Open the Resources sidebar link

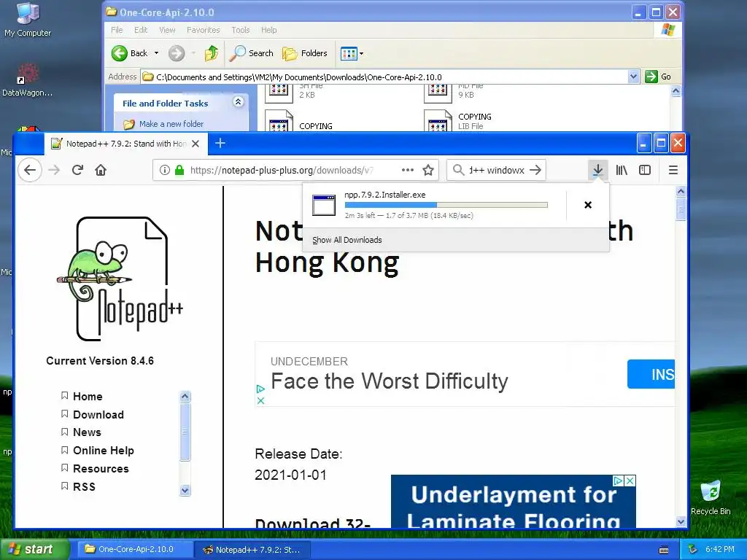point(101,469)
